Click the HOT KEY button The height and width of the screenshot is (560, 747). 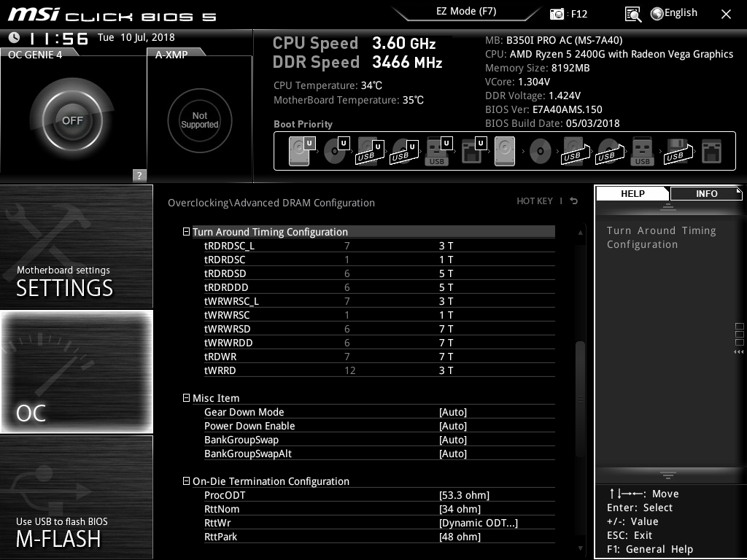(535, 201)
